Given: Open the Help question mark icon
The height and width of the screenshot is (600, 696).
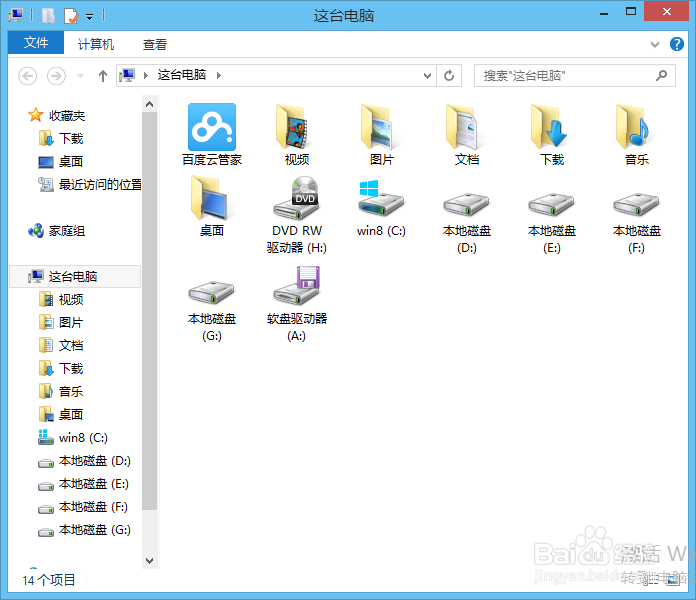Looking at the screenshot, I should pyautogui.click(x=676, y=44).
